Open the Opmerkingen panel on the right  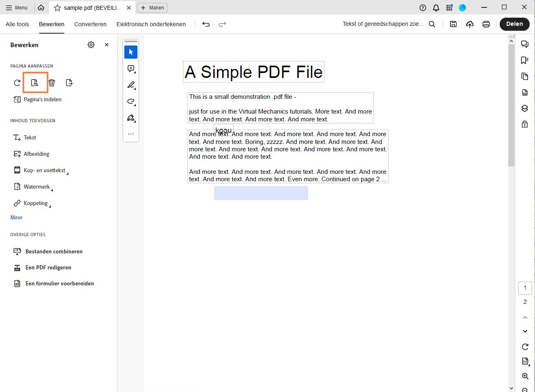point(525,44)
